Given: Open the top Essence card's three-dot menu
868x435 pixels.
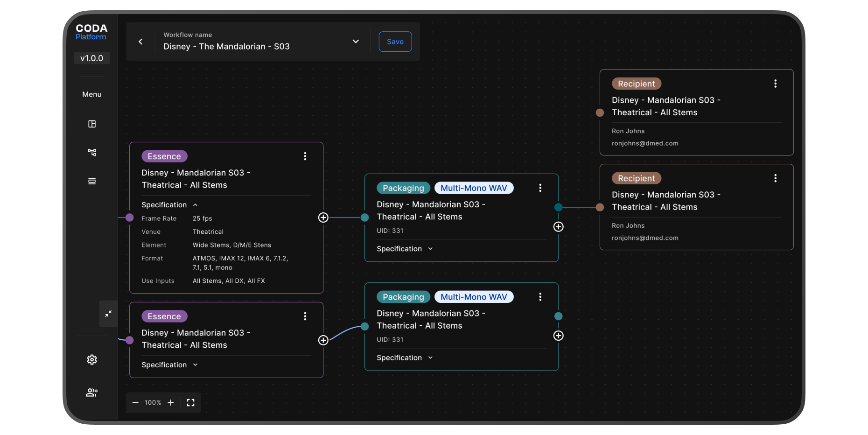Looking at the screenshot, I should click(305, 156).
